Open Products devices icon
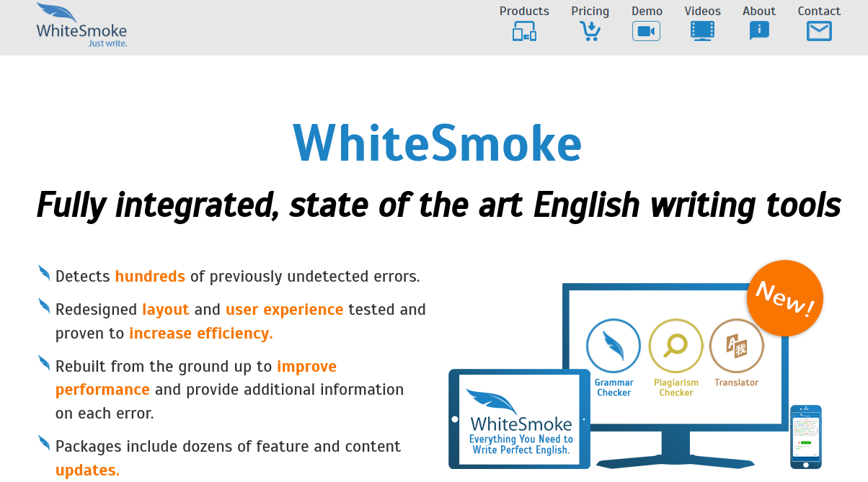868x482 pixels. [x=524, y=32]
